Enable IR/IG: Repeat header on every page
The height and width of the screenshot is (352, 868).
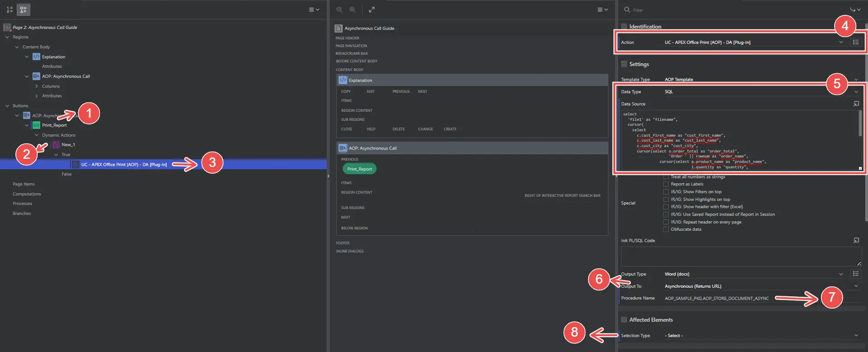point(666,222)
